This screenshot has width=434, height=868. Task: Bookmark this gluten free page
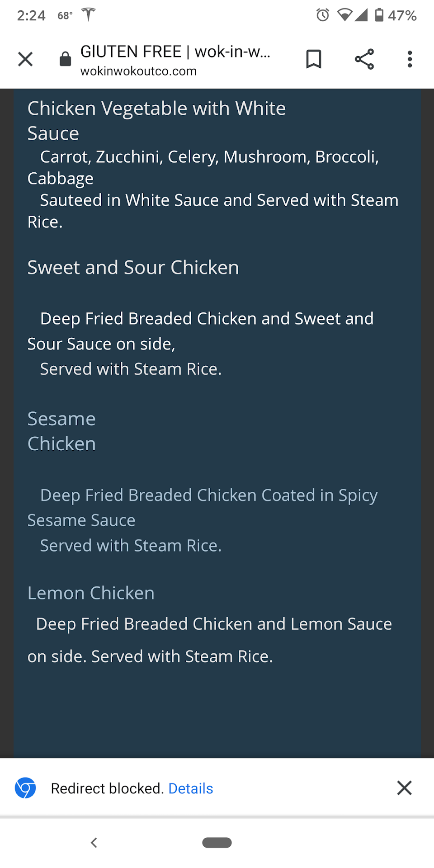[314, 59]
